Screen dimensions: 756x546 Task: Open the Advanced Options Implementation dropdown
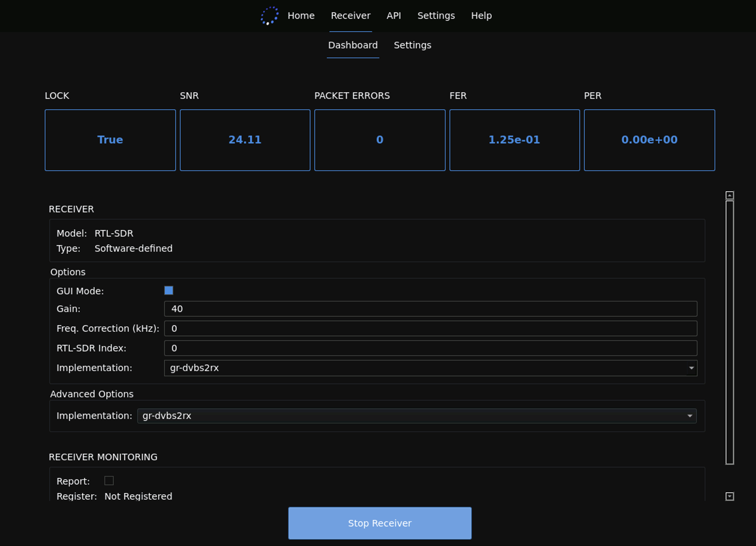417,416
